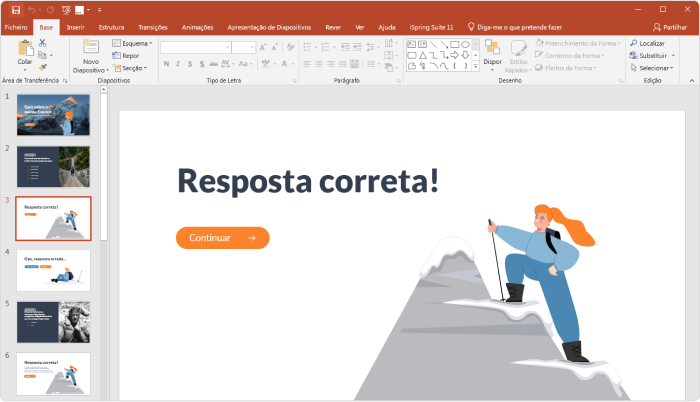Image resolution: width=700 pixels, height=402 pixels.
Task: Clear all formatting with the eraser A icon
Action: click(x=291, y=47)
